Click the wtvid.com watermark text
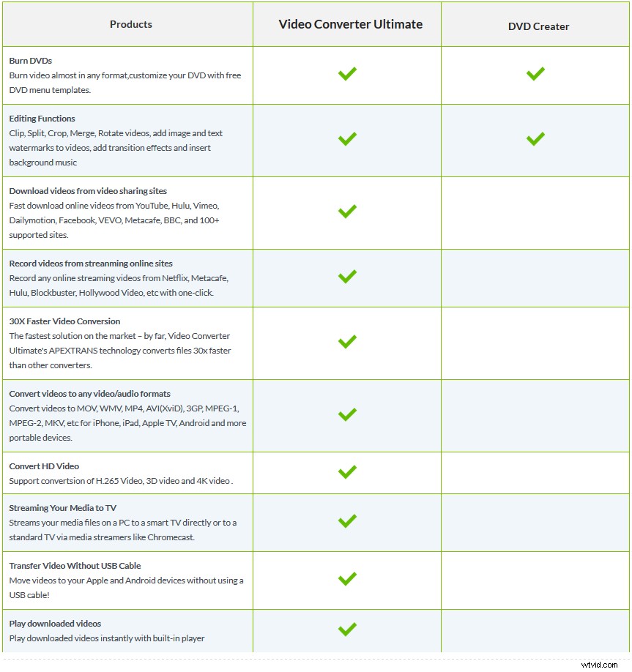Viewport: 632px width, 672px height. 600,665
